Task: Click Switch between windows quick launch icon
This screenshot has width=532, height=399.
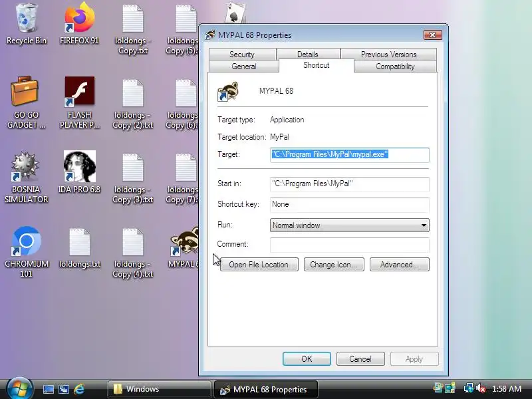Action: click(63, 389)
